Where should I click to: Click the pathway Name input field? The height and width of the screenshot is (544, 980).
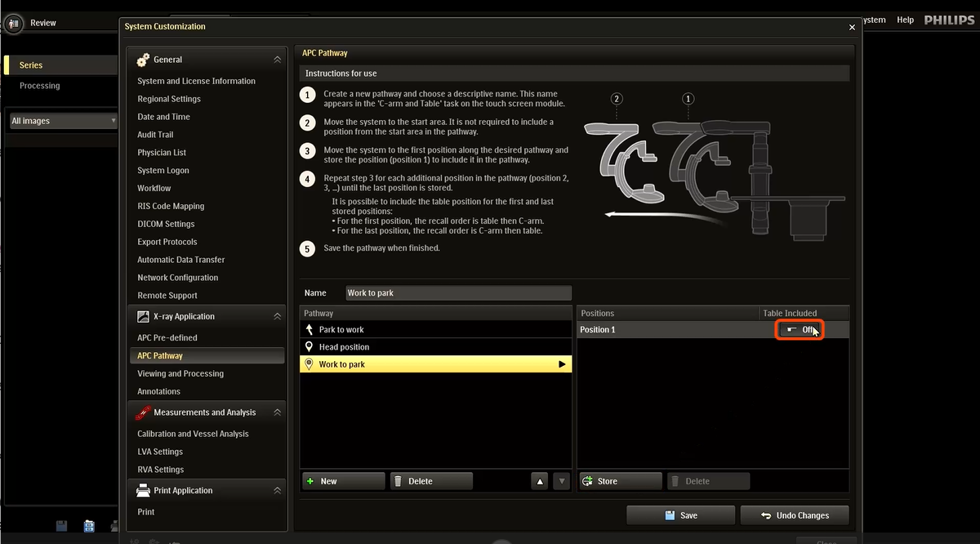pyautogui.click(x=458, y=293)
